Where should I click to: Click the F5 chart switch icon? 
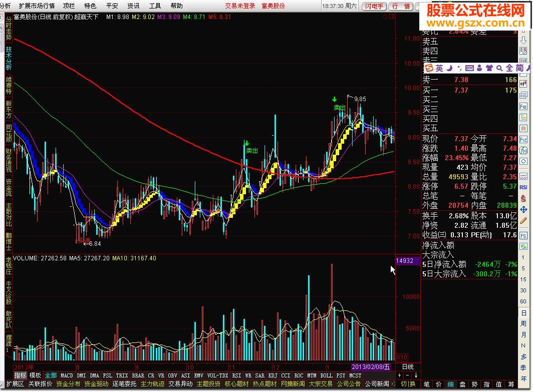coord(523,235)
